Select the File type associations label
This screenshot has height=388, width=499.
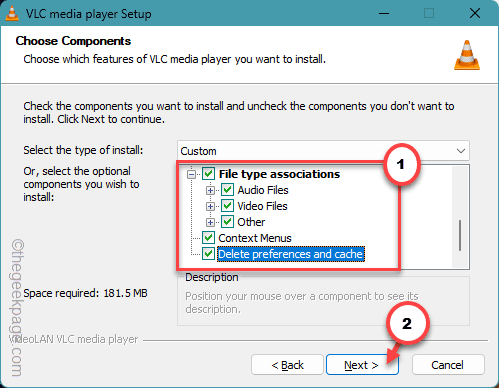pyautogui.click(x=279, y=174)
